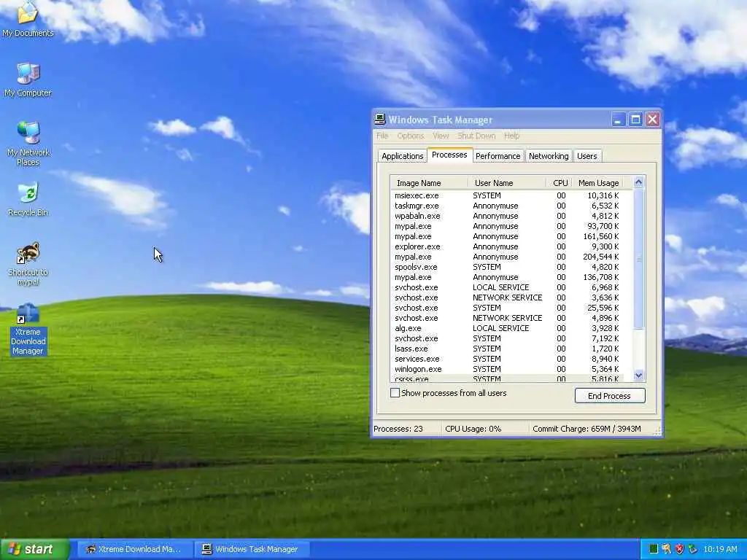Select the Processes tab
Viewport: 747px width, 560px height.
(x=449, y=155)
